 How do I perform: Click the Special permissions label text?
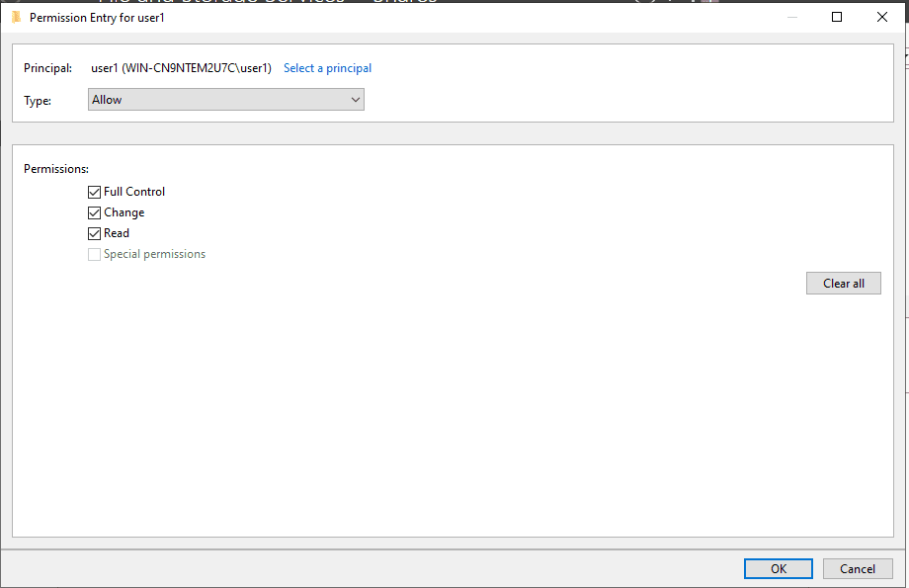(154, 254)
